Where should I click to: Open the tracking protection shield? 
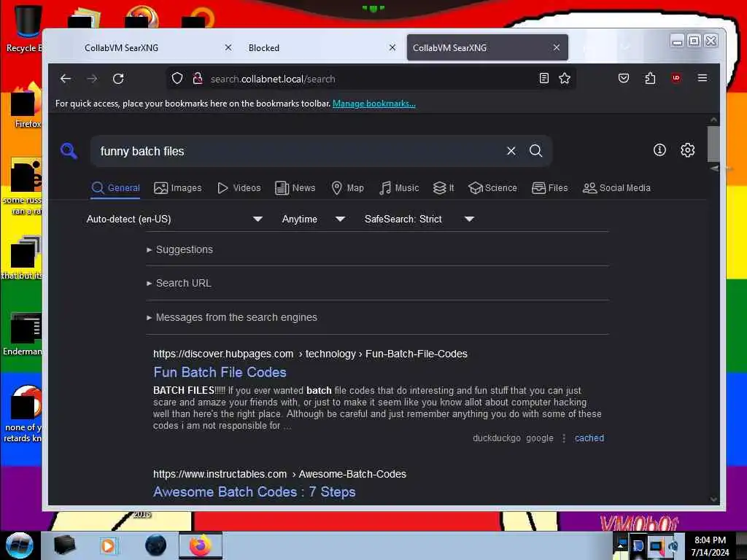pyautogui.click(x=177, y=79)
